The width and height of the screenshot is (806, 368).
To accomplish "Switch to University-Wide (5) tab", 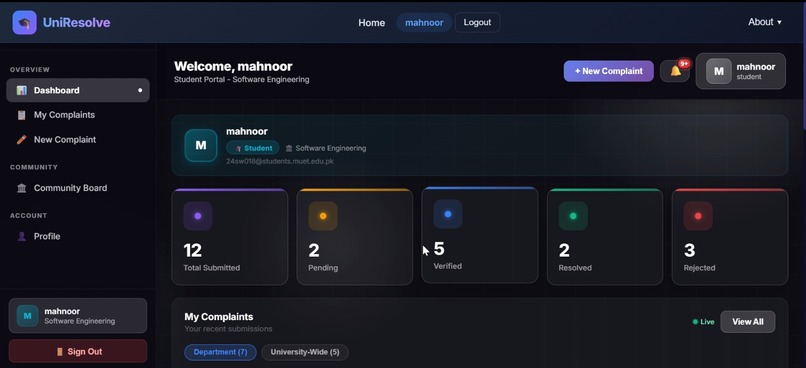I will click(305, 353).
